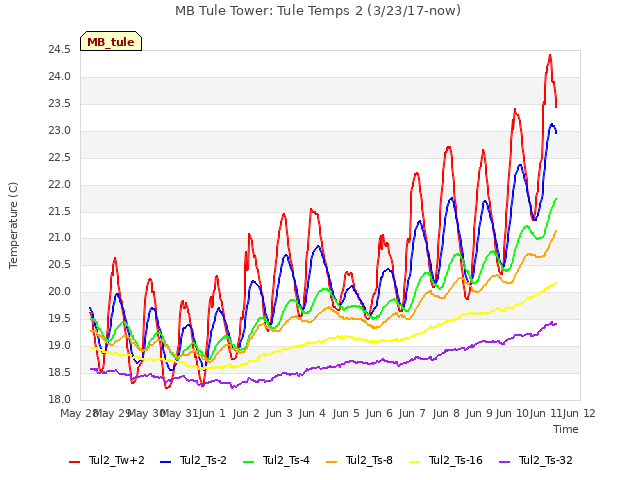
Task: Click the Jun 5 x-axis label
Action: click(346, 413)
